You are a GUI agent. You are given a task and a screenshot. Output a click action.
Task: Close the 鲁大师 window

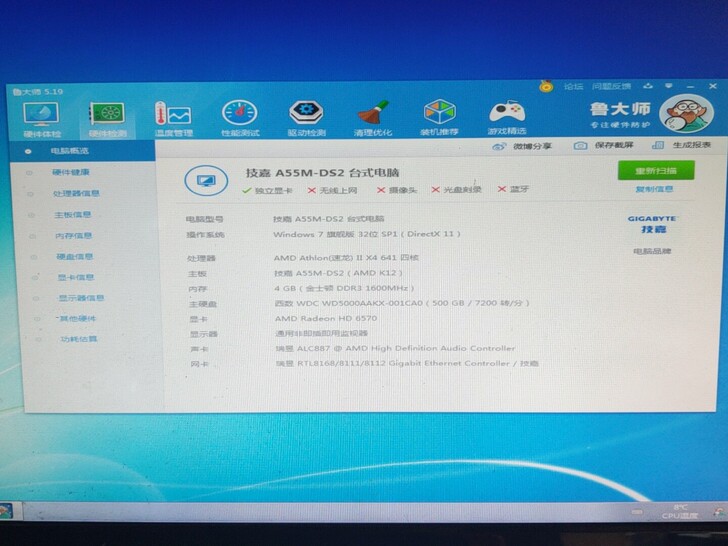click(713, 86)
